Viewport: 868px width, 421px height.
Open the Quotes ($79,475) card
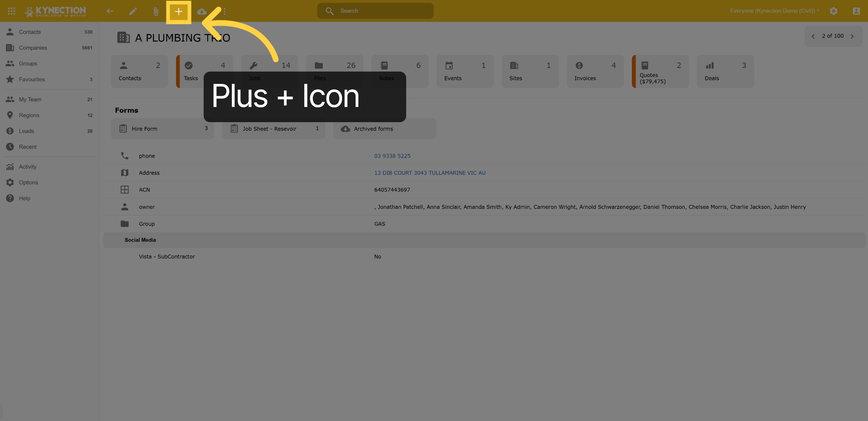660,71
